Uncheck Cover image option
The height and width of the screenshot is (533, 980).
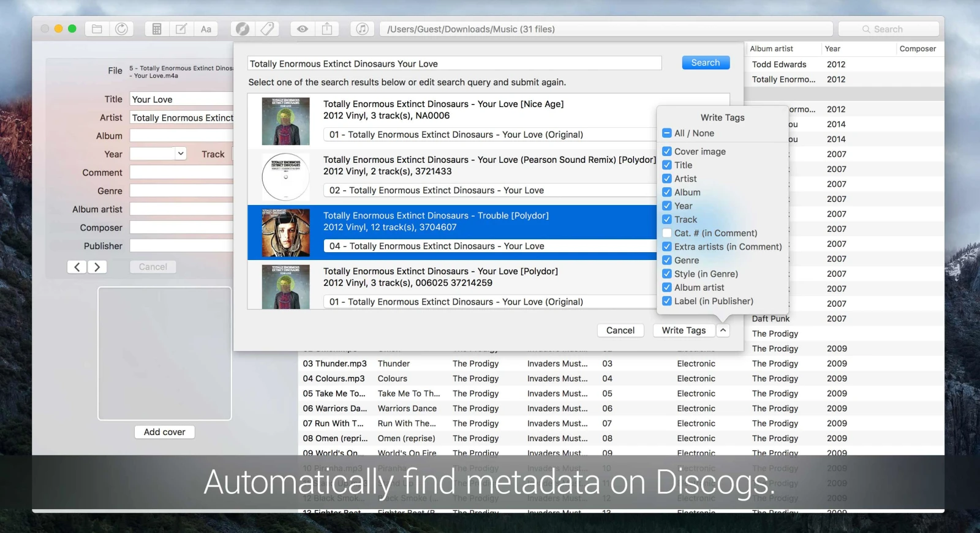click(x=667, y=151)
